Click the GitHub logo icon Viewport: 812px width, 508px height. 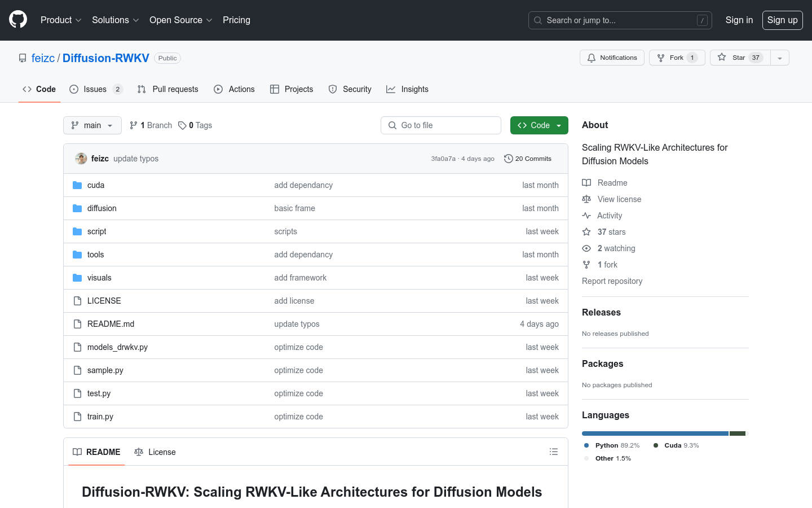point(18,20)
